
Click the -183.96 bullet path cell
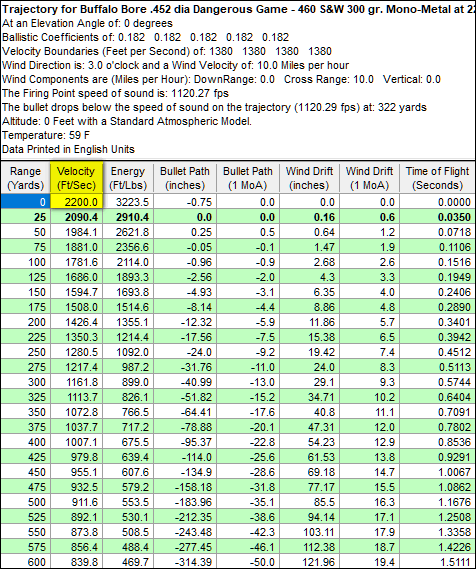click(184, 502)
